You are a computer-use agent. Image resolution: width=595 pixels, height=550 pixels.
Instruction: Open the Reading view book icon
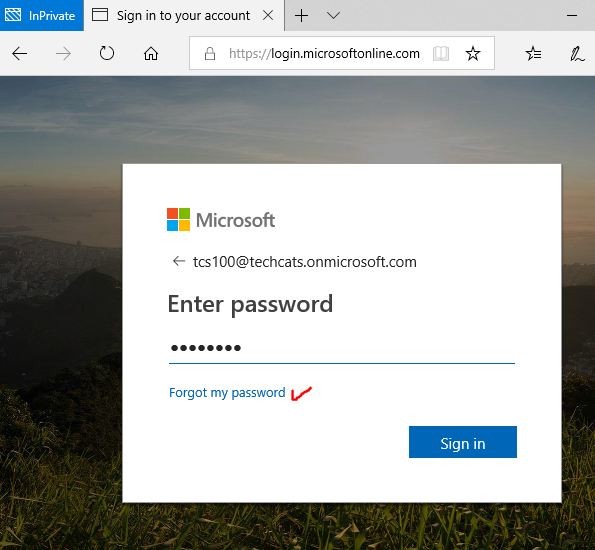(x=441, y=54)
